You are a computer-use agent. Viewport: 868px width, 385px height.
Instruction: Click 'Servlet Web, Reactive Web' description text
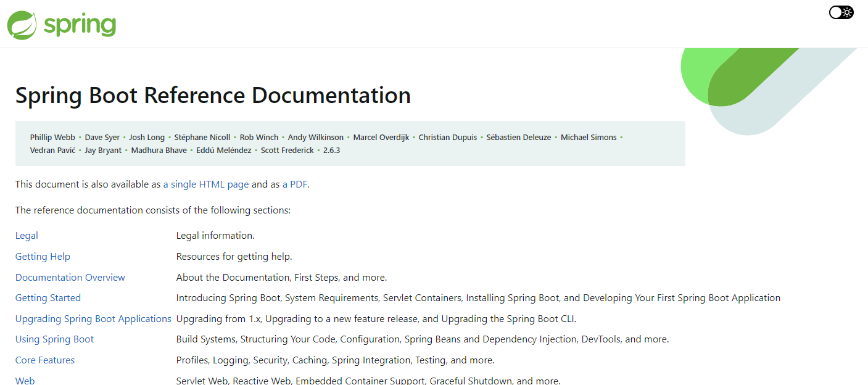tap(368, 381)
